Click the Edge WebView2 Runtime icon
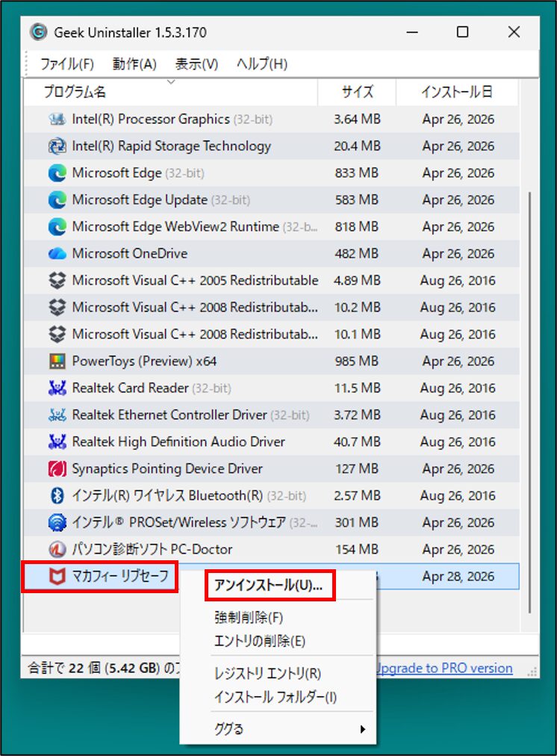The width and height of the screenshot is (557, 756). [57, 226]
